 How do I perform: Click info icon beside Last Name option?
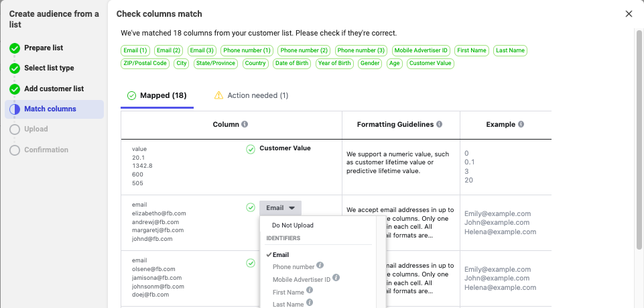[x=310, y=303]
